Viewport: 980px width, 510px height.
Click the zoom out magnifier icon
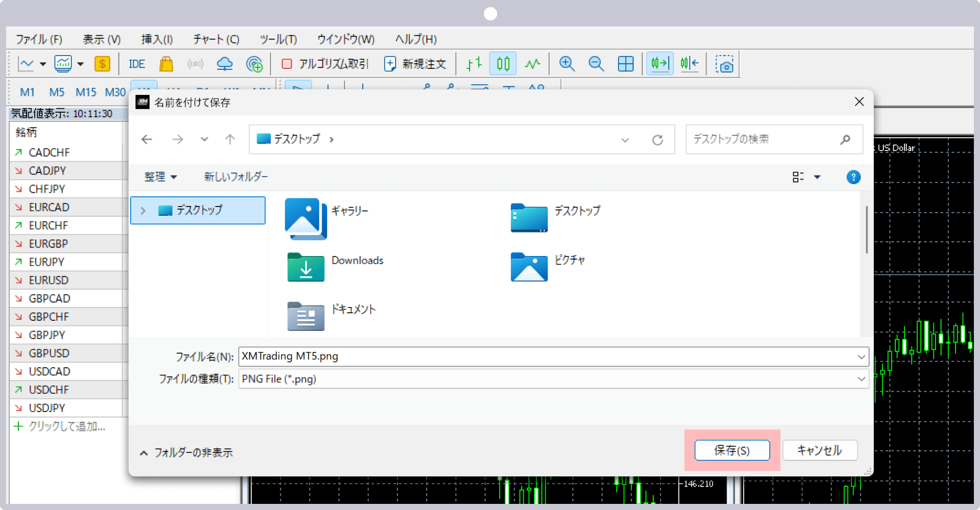(596, 64)
